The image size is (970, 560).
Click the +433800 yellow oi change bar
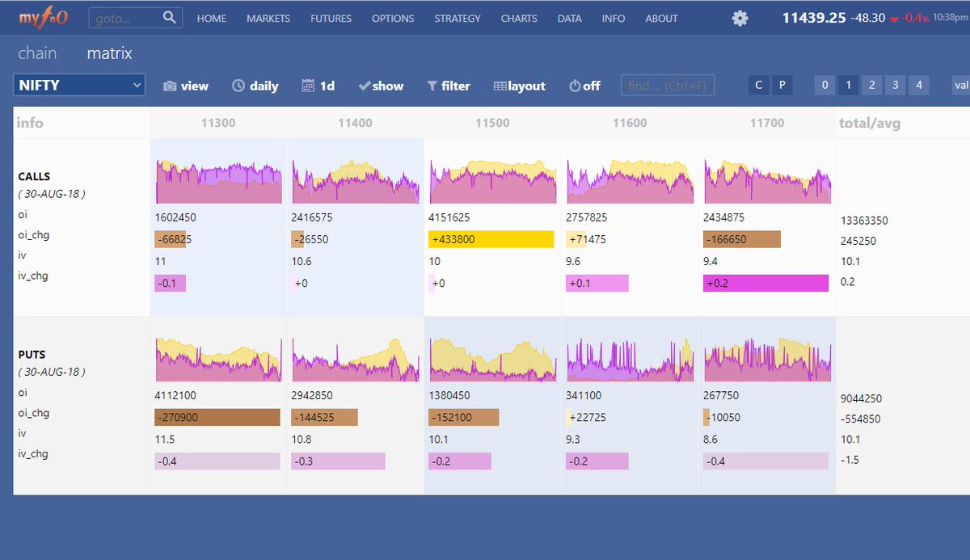pyautogui.click(x=491, y=239)
